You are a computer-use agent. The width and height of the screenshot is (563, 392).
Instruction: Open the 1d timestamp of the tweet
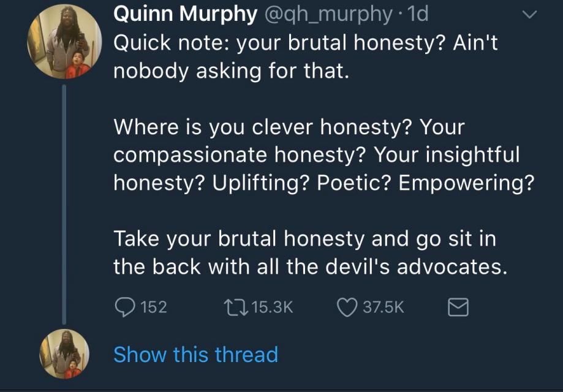[x=419, y=13]
